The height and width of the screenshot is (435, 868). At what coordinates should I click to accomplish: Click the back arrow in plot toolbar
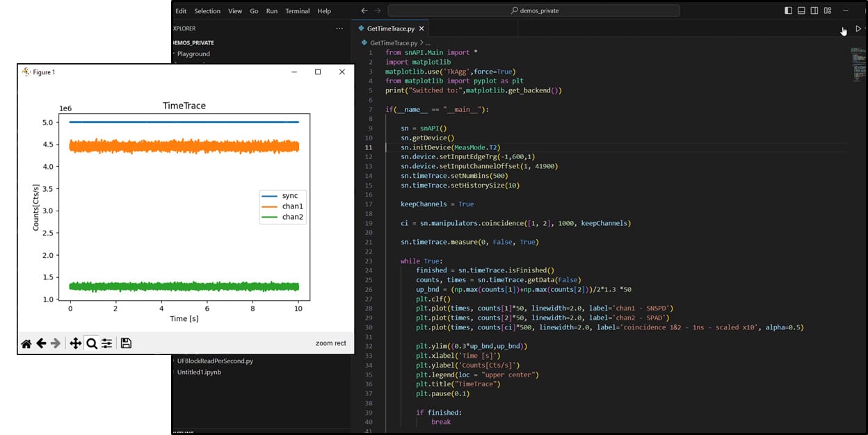(41, 343)
